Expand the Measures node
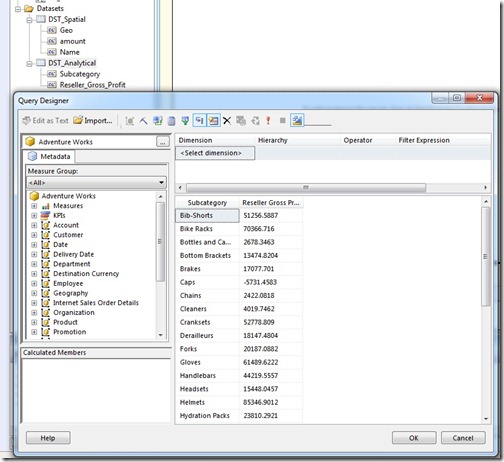This screenshot has width=504, height=462. click(x=34, y=206)
